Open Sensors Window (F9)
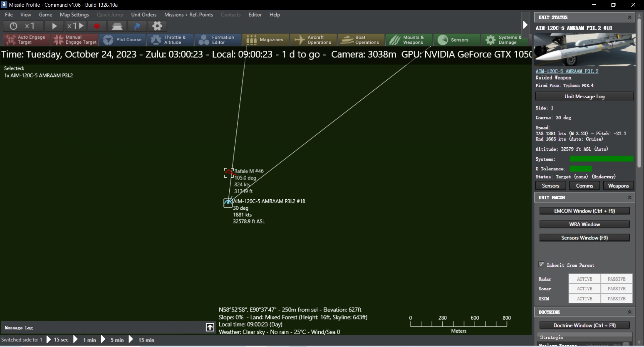This screenshot has width=644, height=347. coord(585,238)
